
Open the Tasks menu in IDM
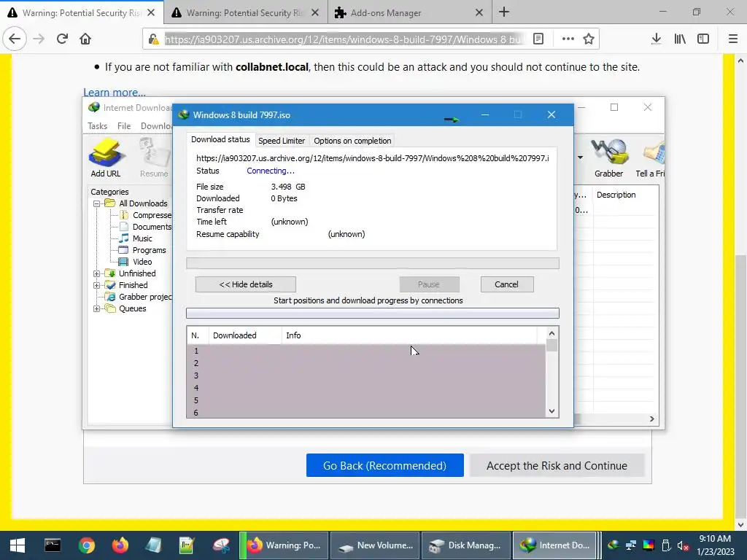pyautogui.click(x=97, y=125)
